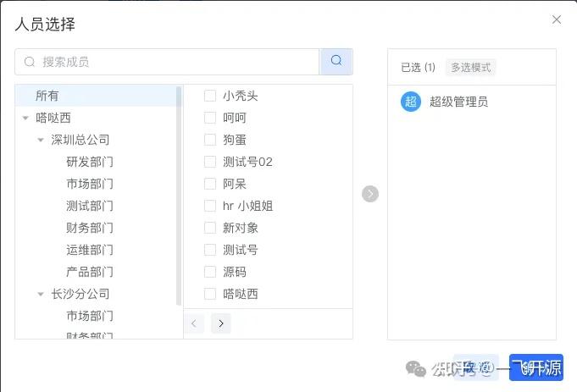Tick the 狗蛋 member checkbox

pyautogui.click(x=210, y=140)
